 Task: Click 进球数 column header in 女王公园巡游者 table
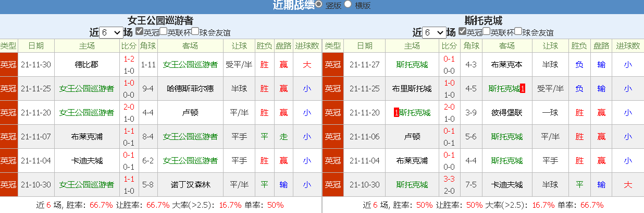point(307,46)
